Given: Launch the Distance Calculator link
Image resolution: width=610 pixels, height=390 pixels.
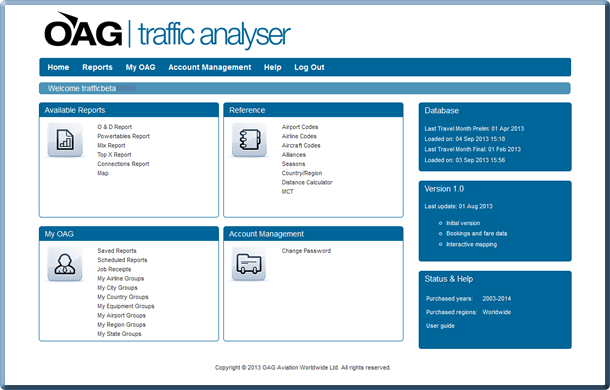Looking at the screenshot, I should [307, 182].
